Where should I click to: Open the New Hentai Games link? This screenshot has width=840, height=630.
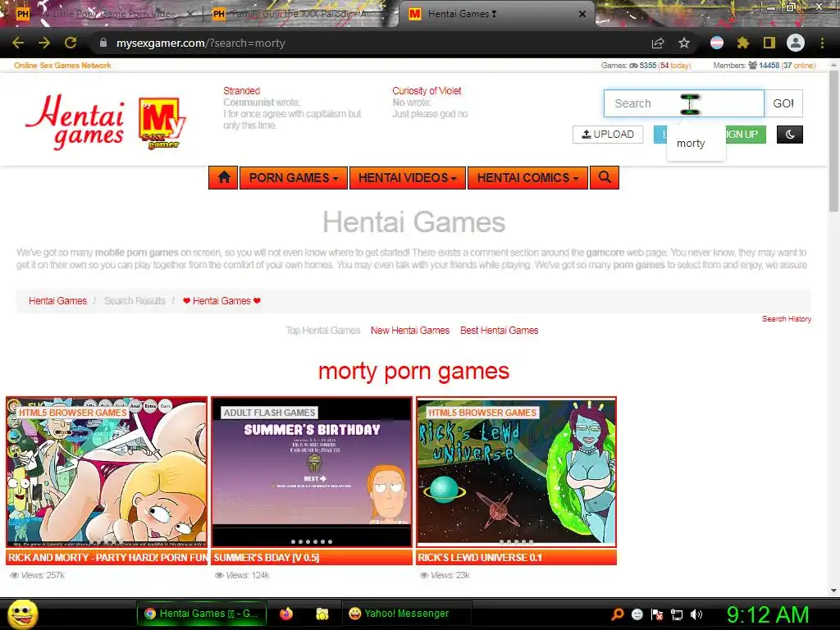coord(410,331)
